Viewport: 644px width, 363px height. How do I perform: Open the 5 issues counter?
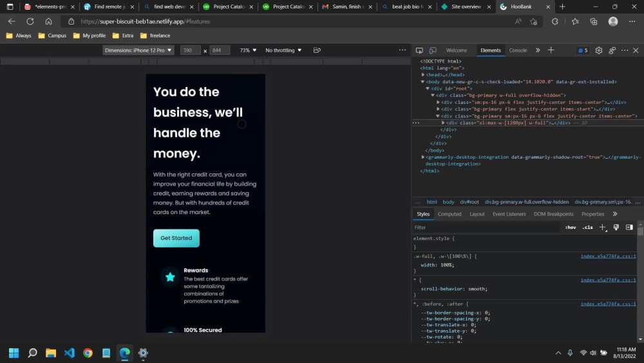(x=583, y=50)
